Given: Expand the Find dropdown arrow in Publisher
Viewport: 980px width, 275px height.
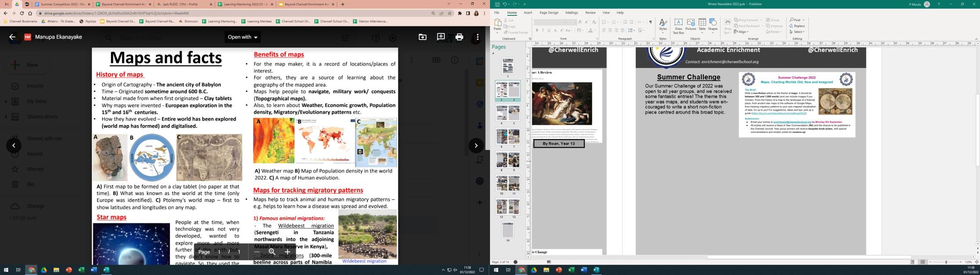Looking at the screenshot, I should point(803,20).
